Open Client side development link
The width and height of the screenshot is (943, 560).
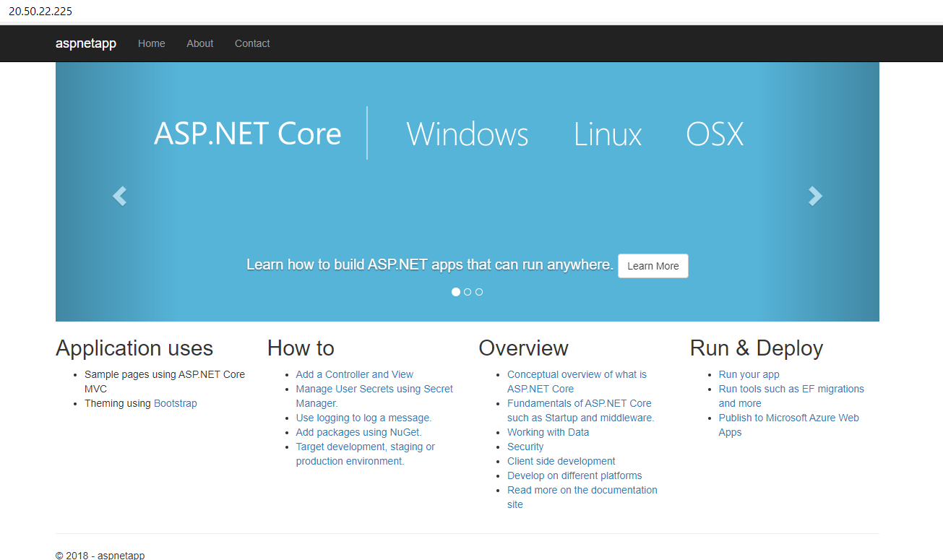(561, 461)
